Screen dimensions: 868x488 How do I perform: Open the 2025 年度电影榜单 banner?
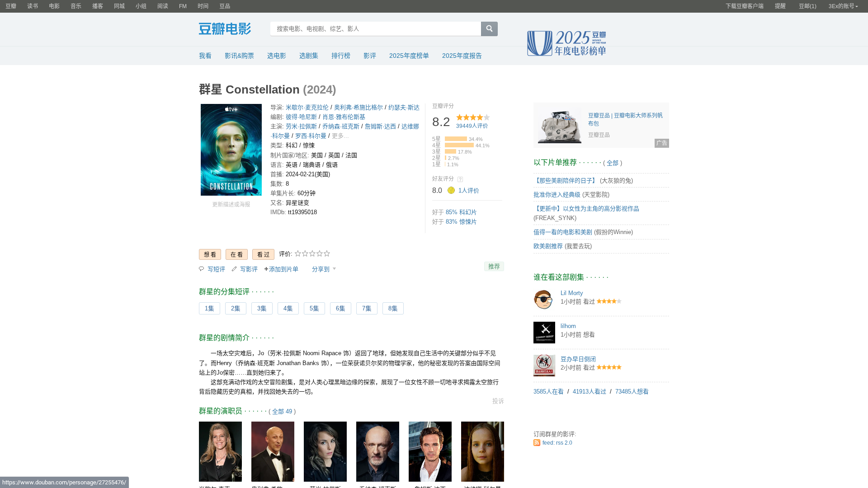[566, 43]
